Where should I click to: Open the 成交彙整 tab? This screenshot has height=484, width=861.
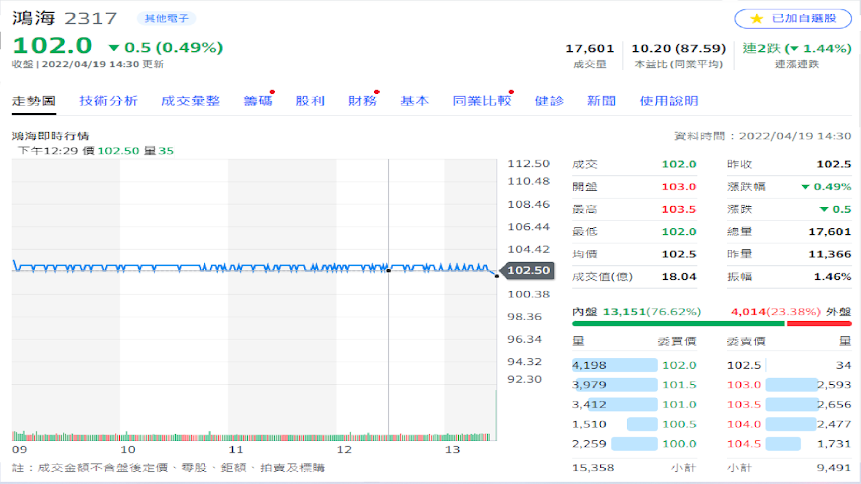(x=191, y=101)
